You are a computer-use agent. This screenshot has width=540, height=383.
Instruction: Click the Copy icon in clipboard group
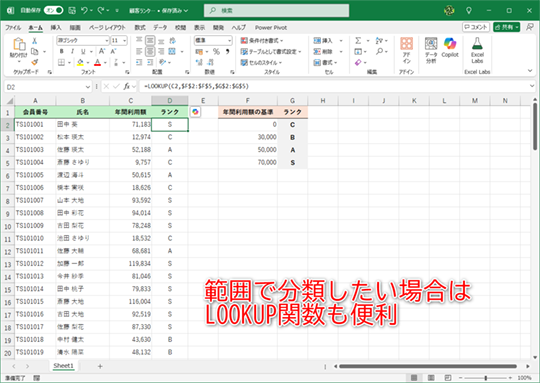[34, 52]
